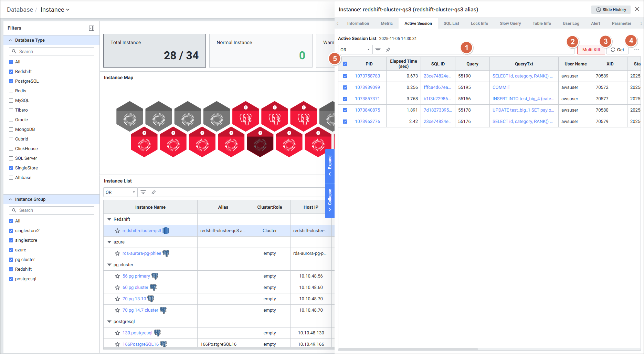Screen dimensions: 644x354
Task: Collapse the Filters side panel icon
Action: coord(92,28)
